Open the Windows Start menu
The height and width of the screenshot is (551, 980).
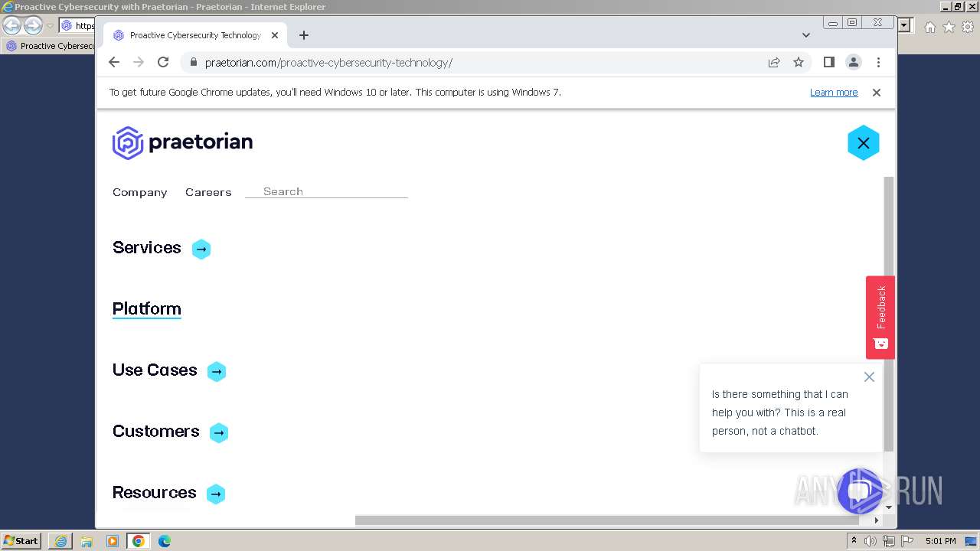[x=21, y=540]
